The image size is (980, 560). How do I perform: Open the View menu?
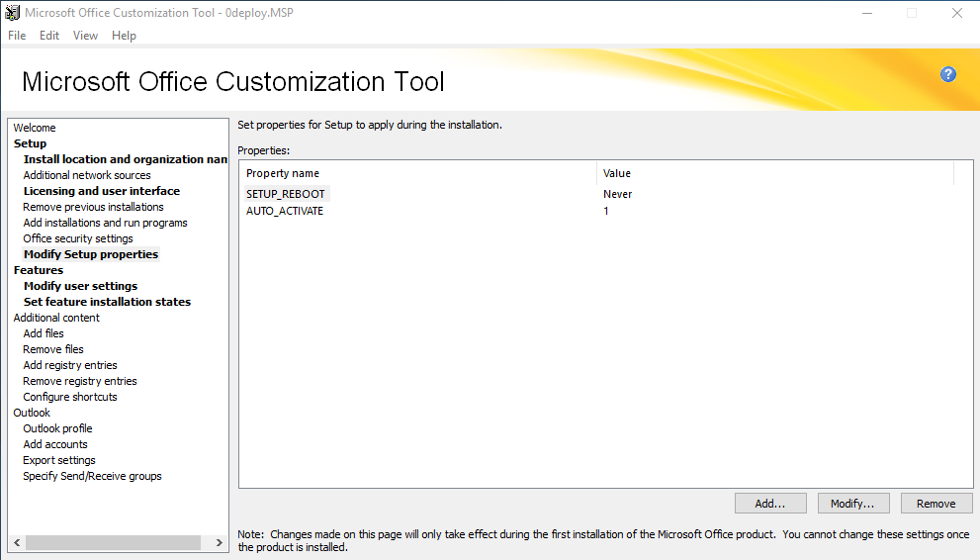[x=85, y=36]
